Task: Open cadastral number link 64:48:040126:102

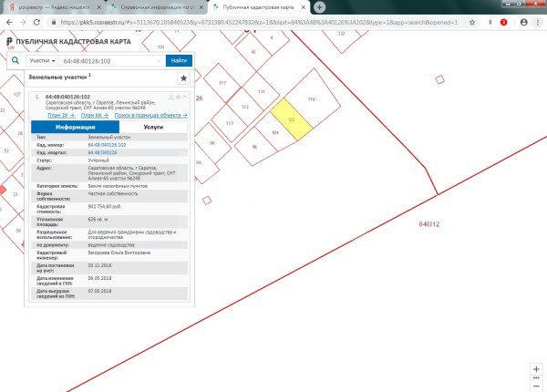Action: pyautogui.click(x=107, y=145)
